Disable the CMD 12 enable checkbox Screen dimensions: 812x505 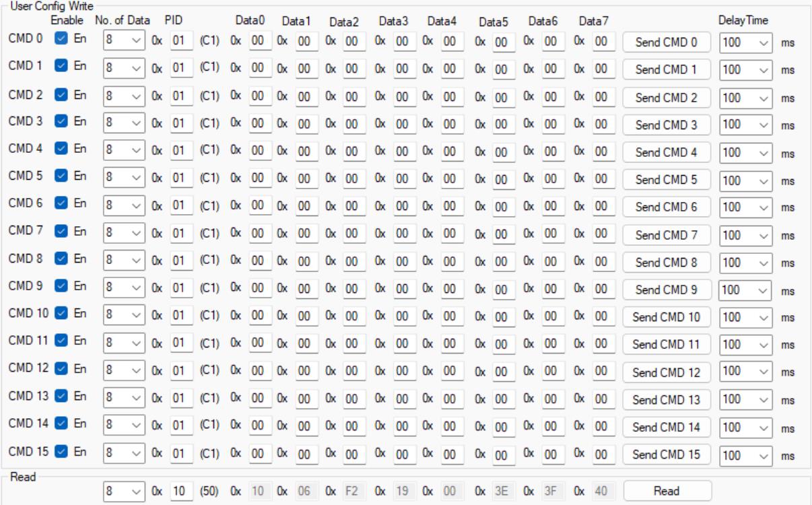pos(61,369)
